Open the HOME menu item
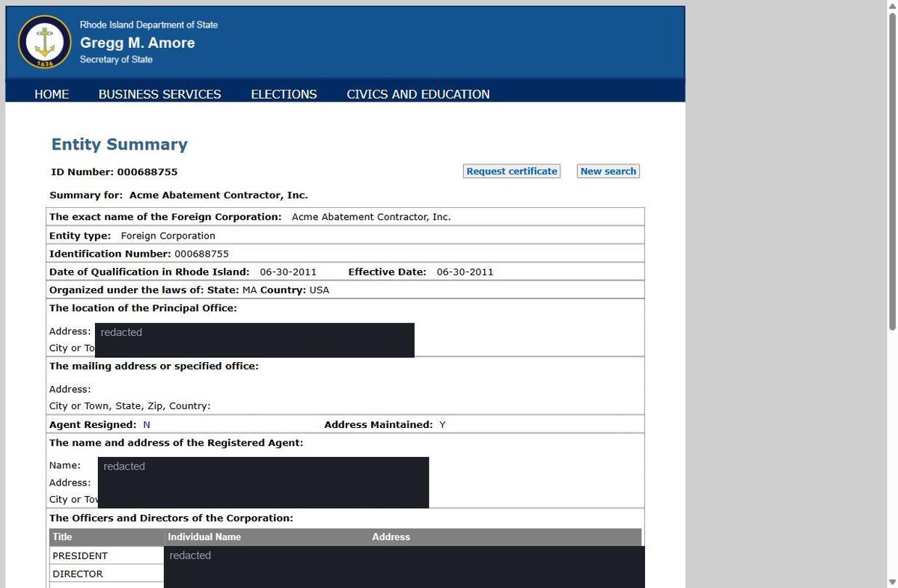Screen dimensions: 898x588 click(x=52, y=94)
